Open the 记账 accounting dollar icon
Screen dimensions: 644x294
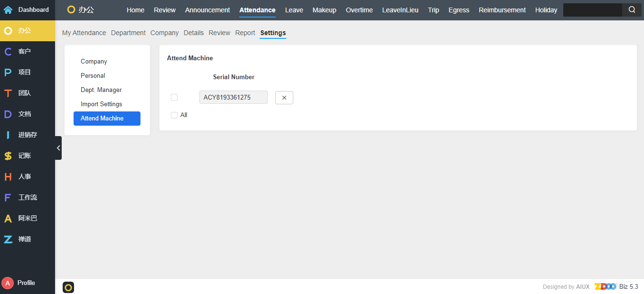coord(8,156)
